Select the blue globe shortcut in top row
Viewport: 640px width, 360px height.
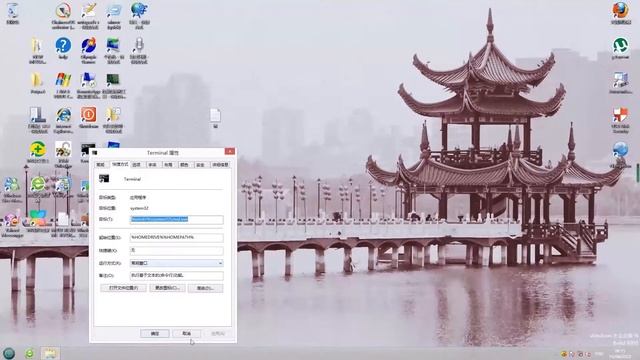(x=139, y=11)
